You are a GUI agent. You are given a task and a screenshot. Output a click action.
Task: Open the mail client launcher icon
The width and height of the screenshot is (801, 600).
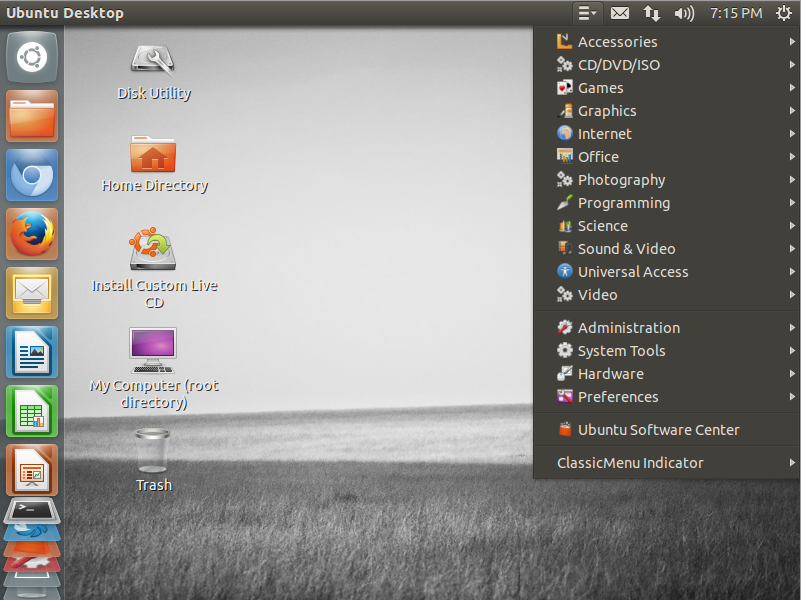[x=32, y=293]
